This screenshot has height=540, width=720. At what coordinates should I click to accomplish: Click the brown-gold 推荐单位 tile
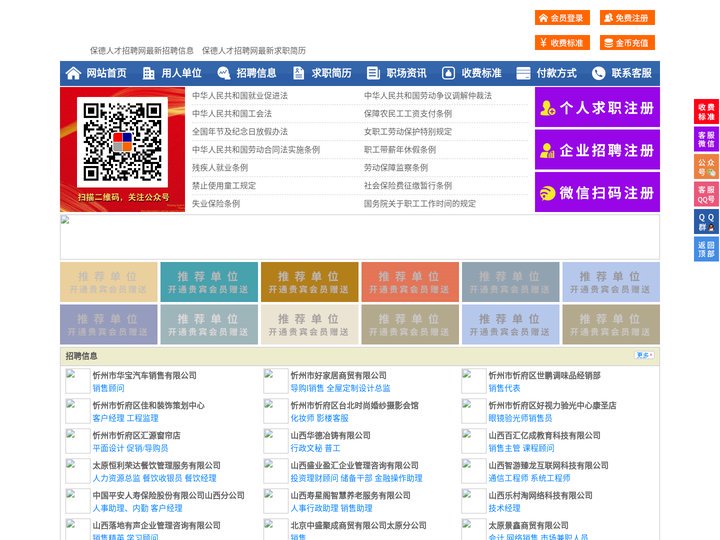coord(309,282)
